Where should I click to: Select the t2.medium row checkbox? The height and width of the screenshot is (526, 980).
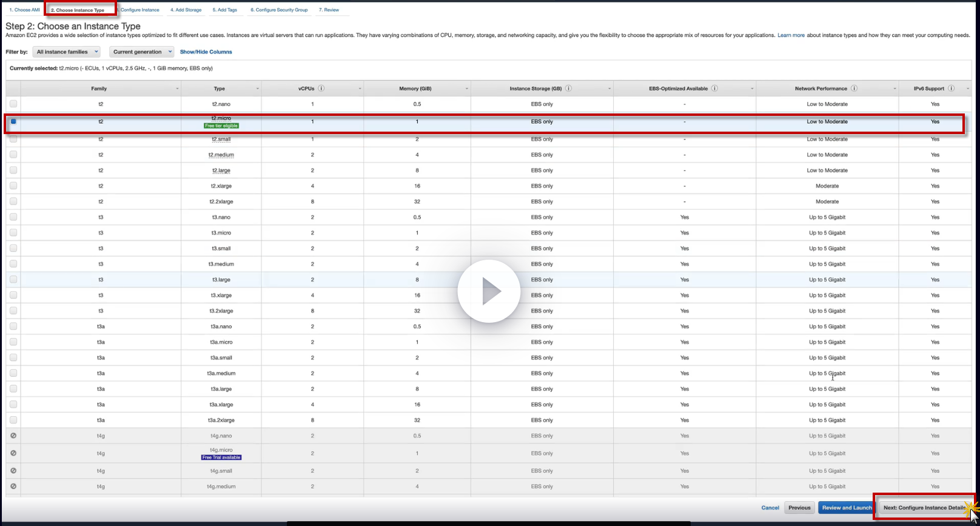coord(13,155)
